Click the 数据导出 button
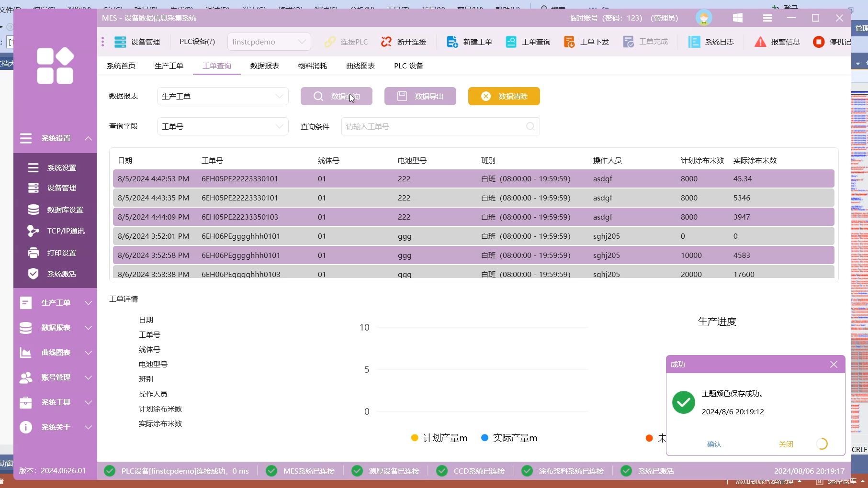This screenshot has width=868, height=488. [x=420, y=96]
